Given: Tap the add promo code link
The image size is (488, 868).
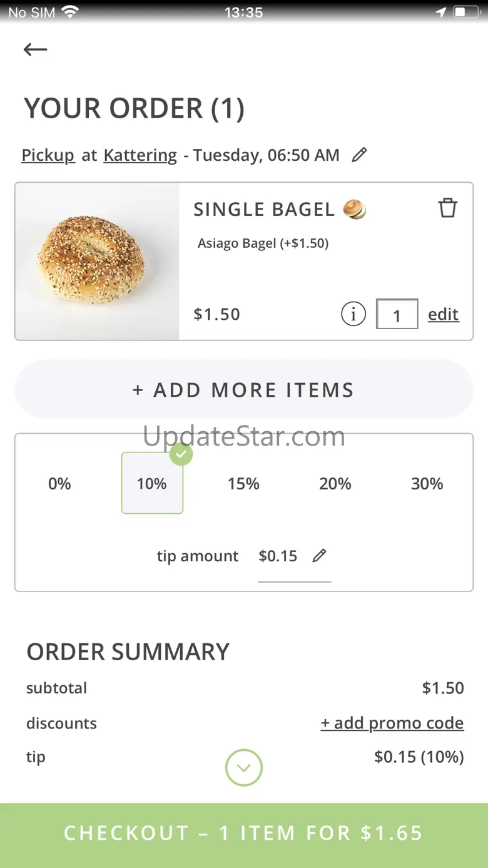Looking at the screenshot, I should coord(392,723).
